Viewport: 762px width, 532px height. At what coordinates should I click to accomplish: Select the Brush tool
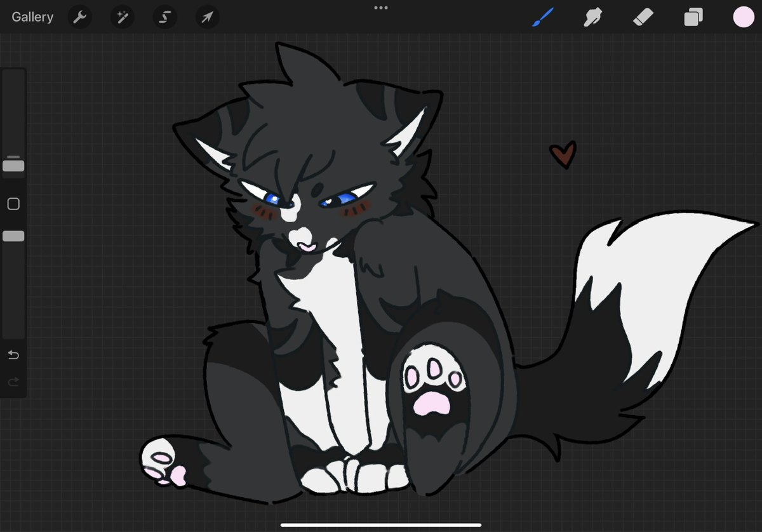click(543, 17)
